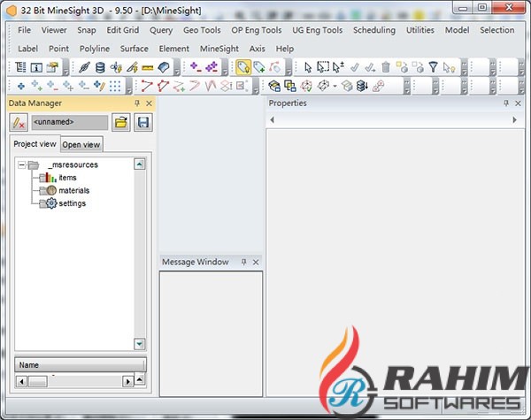This screenshot has width=531, height=420.
Task: Switch to the Open view tab
Action: [x=81, y=144]
